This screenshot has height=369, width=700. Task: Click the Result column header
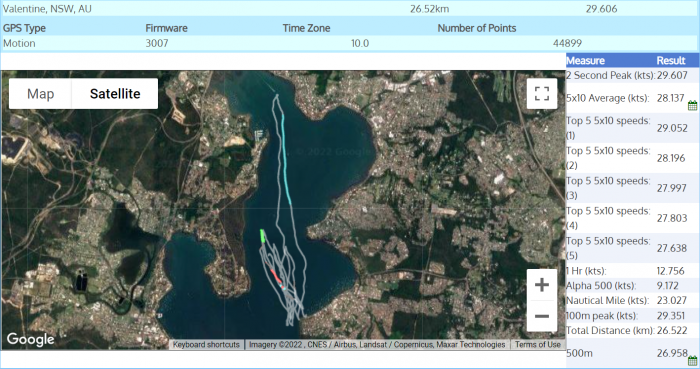(671, 61)
